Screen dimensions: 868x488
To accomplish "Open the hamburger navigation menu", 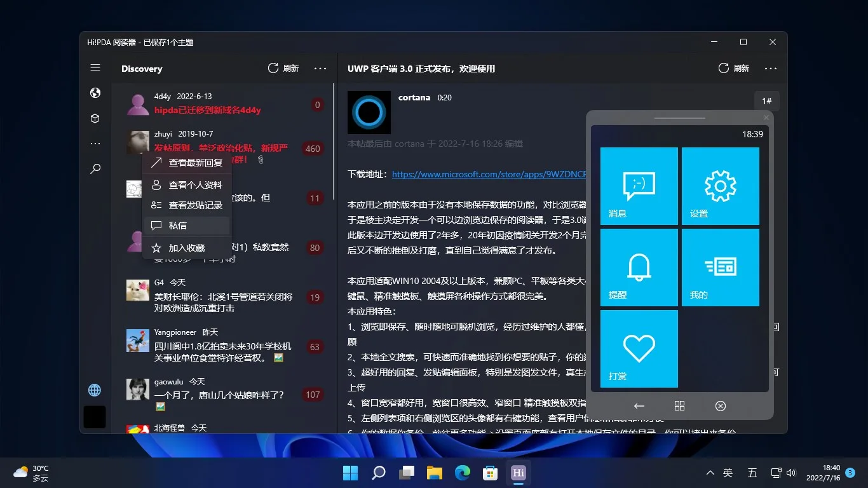I will pyautogui.click(x=95, y=68).
